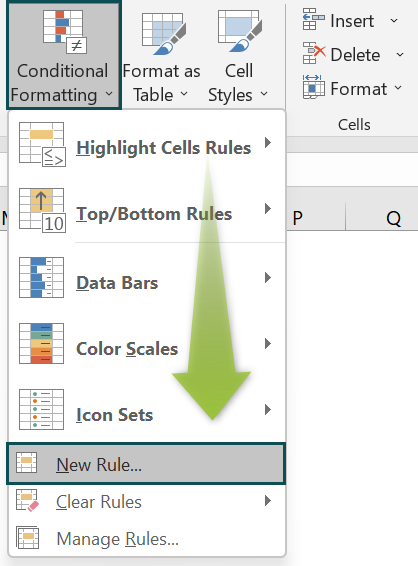
Task: Open the Insert dropdown chevron
Action: coord(394,21)
